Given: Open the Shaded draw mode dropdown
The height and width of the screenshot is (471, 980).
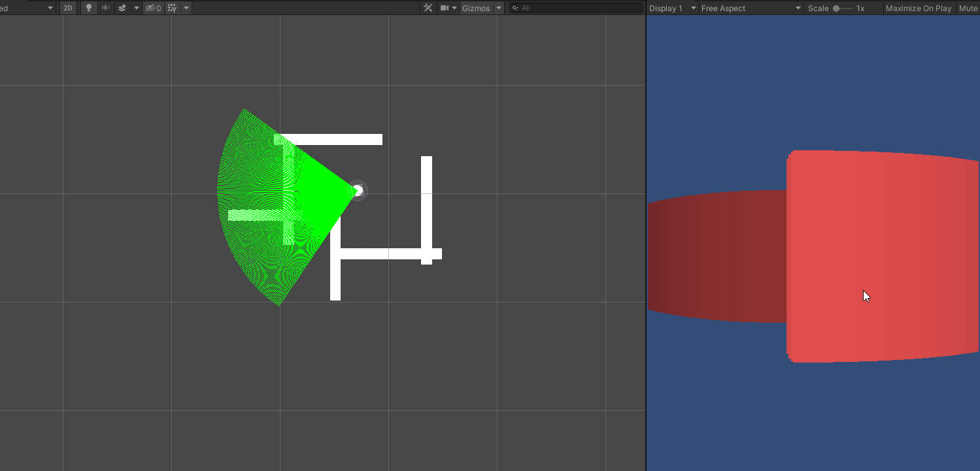Looking at the screenshot, I should tap(26, 8).
